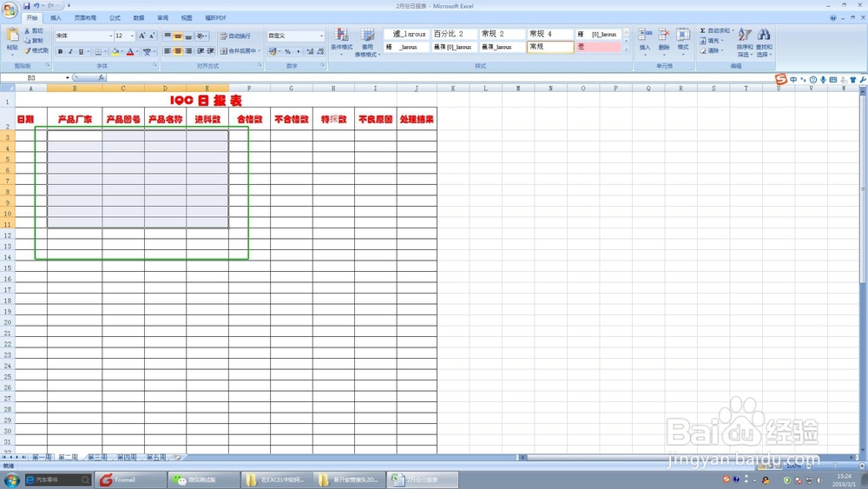Open the Clear dropdown (清除)
Image resolution: width=868 pixels, height=489 pixels.
click(x=712, y=50)
